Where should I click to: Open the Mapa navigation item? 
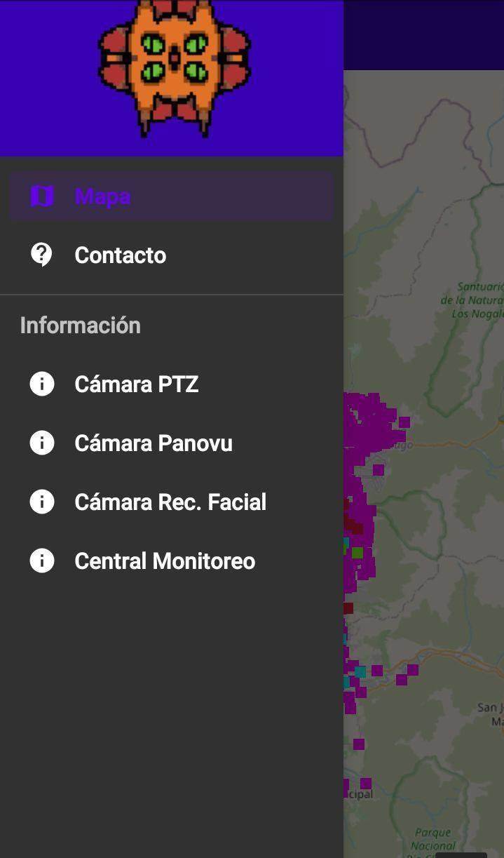[x=102, y=196]
